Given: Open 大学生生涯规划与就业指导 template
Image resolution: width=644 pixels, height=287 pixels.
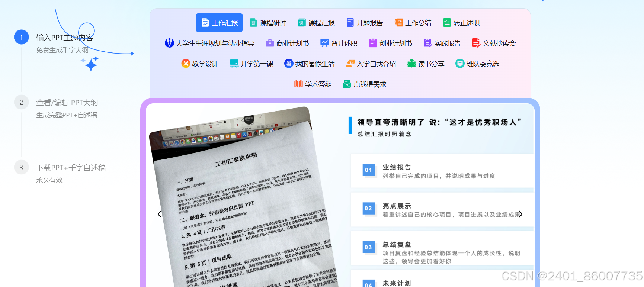Looking at the screenshot, I should (209, 43).
